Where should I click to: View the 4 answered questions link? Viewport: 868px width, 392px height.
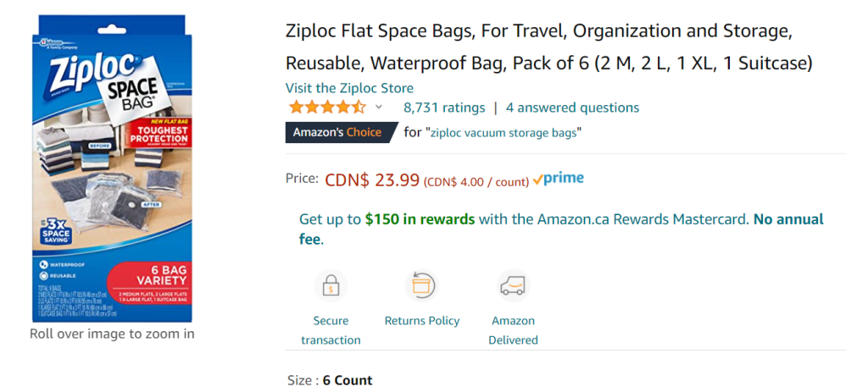pos(572,108)
